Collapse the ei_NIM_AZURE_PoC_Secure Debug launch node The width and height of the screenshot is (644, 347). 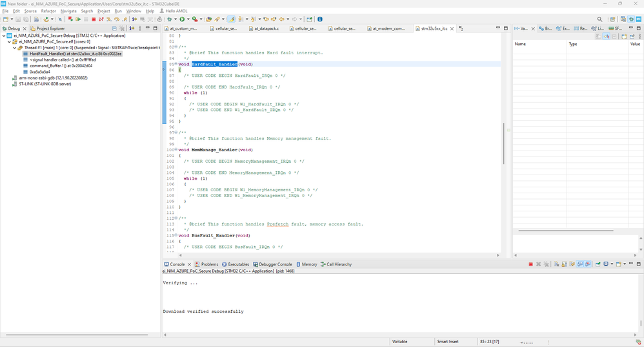pyautogui.click(x=4, y=36)
